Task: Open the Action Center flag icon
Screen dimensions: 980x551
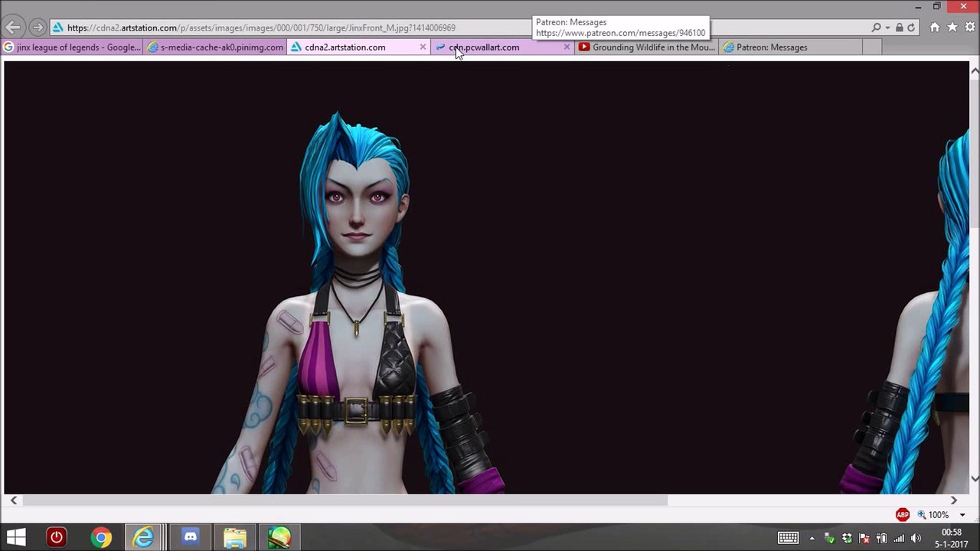Action: click(x=864, y=538)
